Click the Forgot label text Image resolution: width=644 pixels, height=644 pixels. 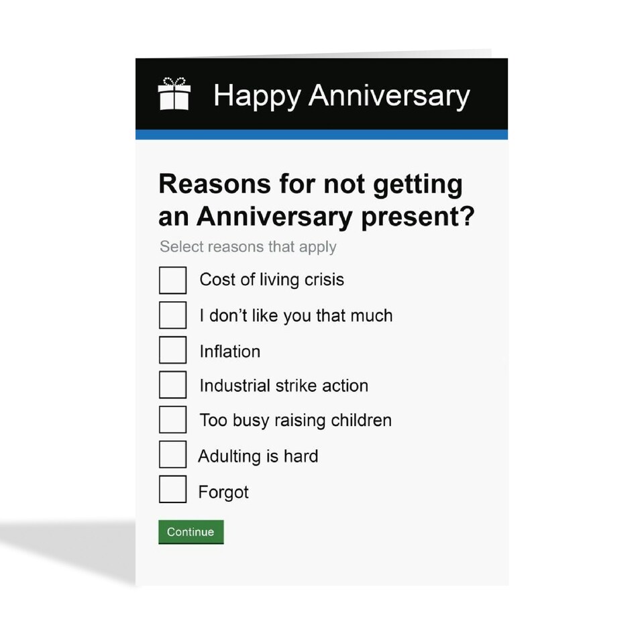coord(223,492)
